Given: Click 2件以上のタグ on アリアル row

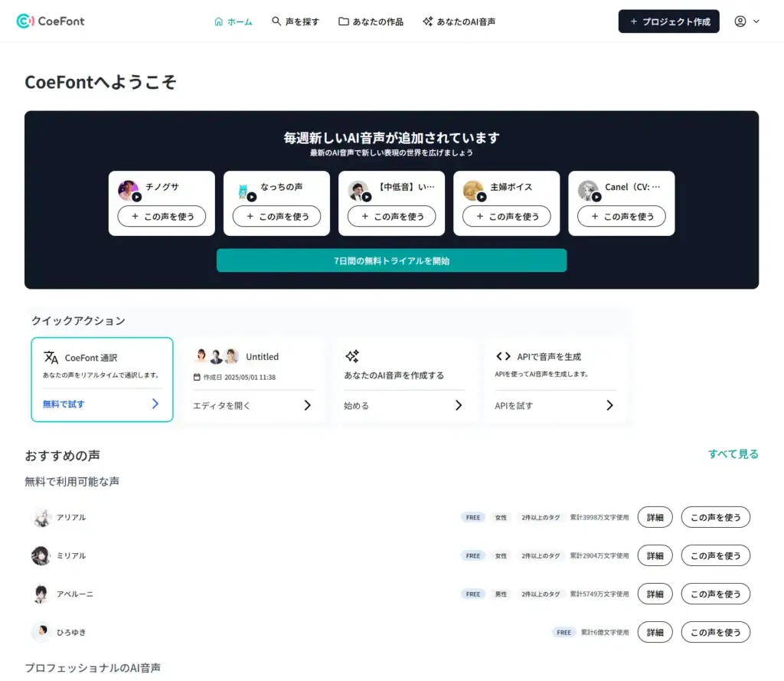Looking at the screenshot, I should point(541,517).
